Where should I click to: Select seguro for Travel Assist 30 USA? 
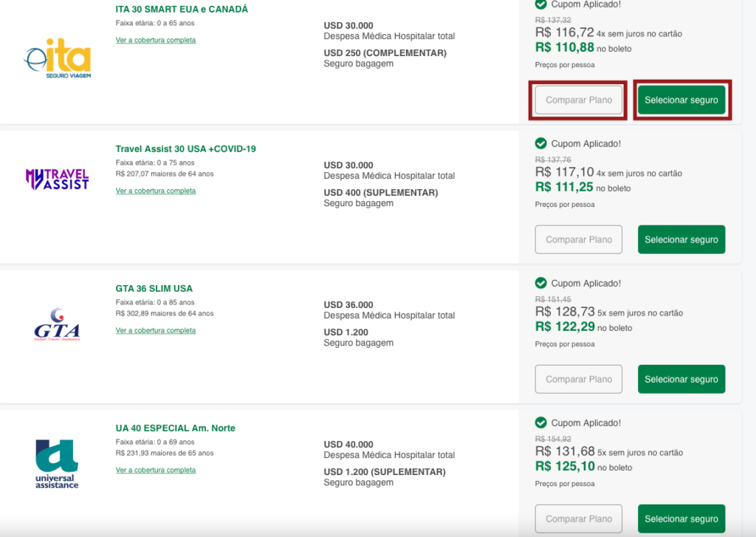(x=681, y=239)
